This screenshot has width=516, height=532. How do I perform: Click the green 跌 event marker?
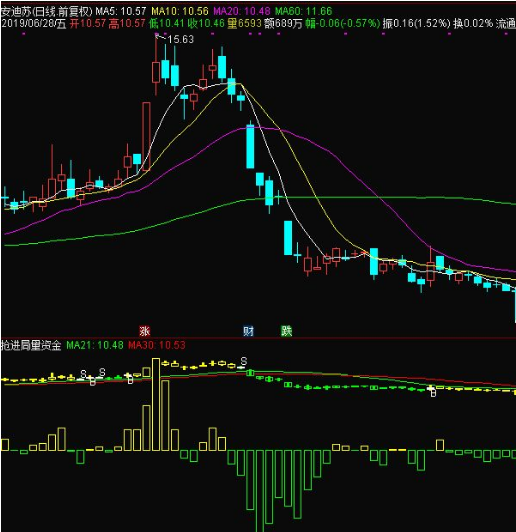[x=286, y=331]
